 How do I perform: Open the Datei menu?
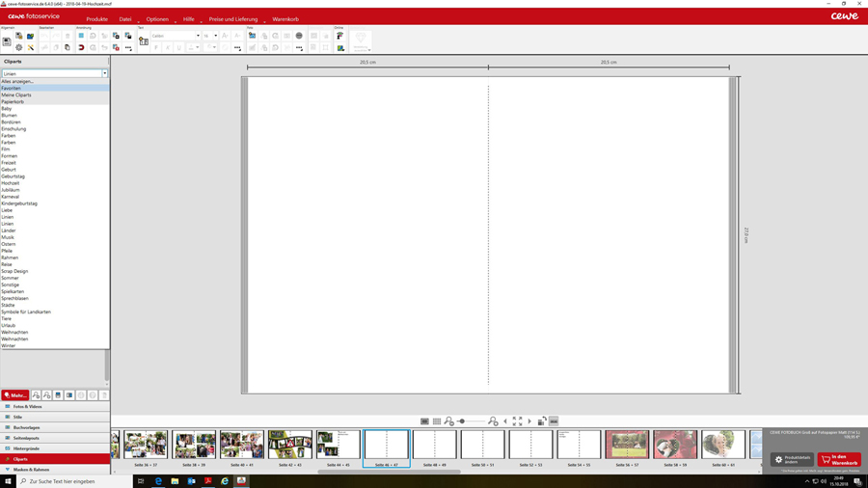coord(125,19)
